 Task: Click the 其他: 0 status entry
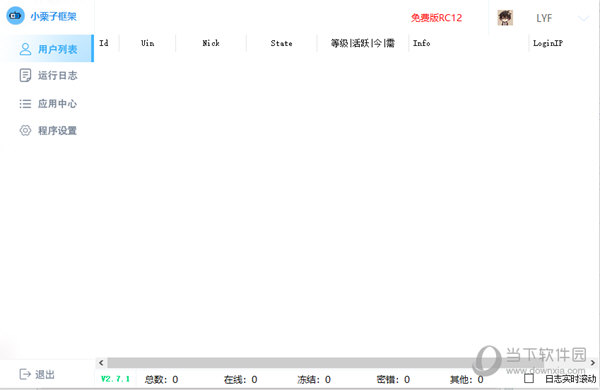pyautogui.click(x=466, y=379)
